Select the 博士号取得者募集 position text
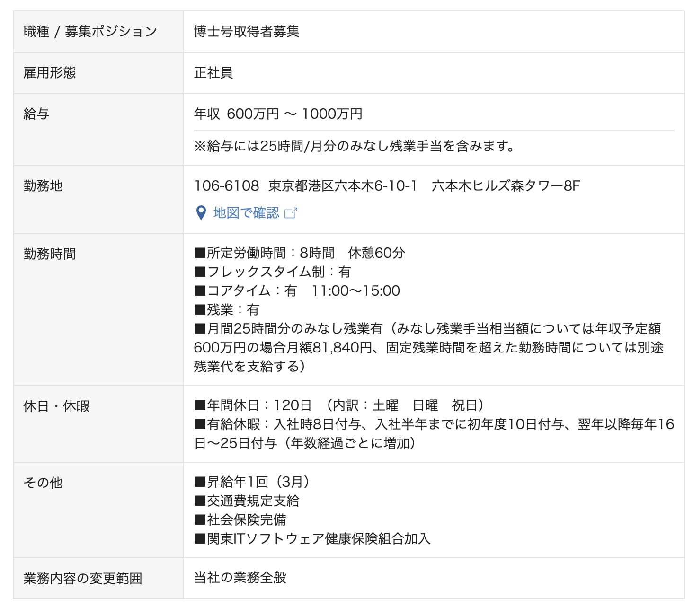This screenshot has width=693, height=616. tap(246, 32)
